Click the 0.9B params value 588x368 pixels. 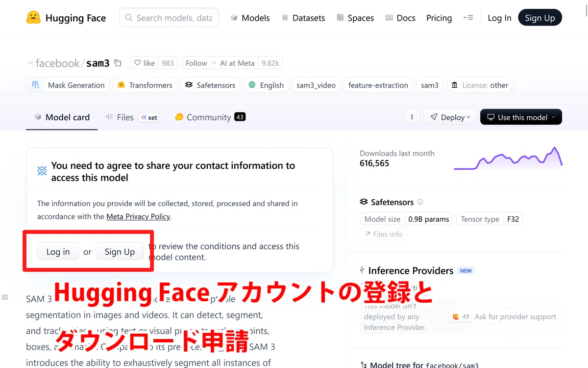[x=429, y=219]
